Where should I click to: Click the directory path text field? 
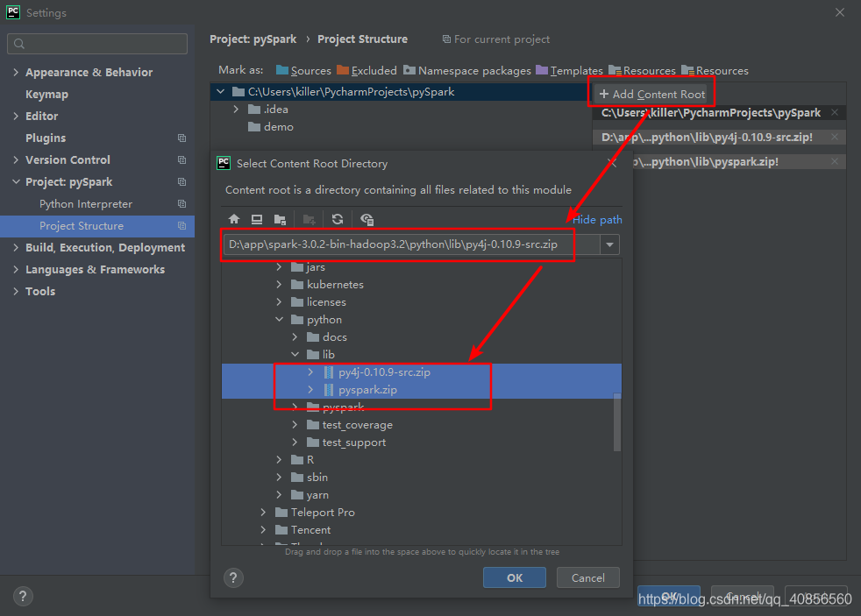412,244
